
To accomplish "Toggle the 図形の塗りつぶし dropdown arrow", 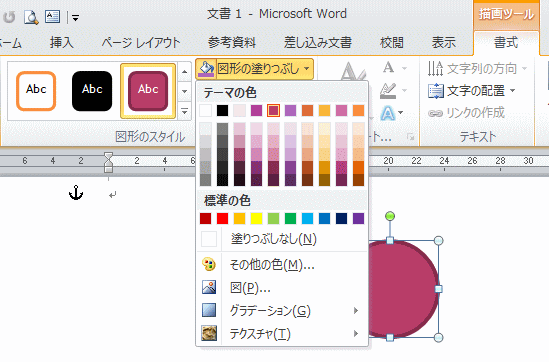I will coord(307,69).
